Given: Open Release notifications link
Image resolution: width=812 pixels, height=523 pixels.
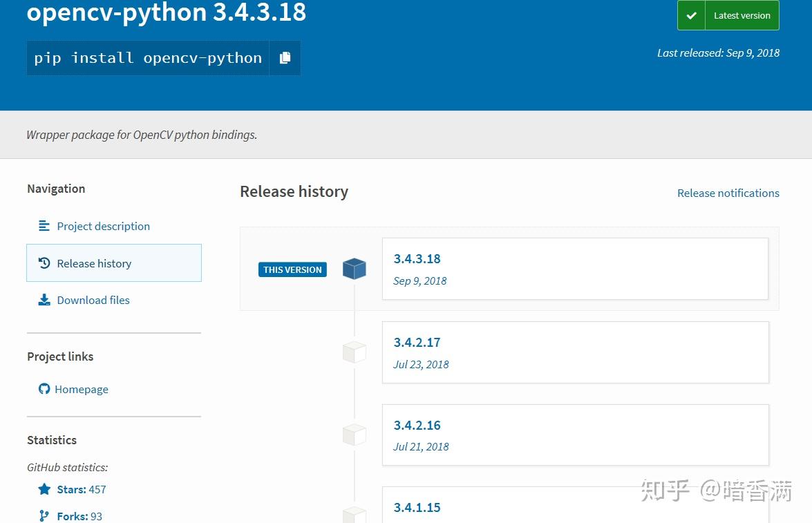Looking at the screenshot, I should tap(728, 193).
